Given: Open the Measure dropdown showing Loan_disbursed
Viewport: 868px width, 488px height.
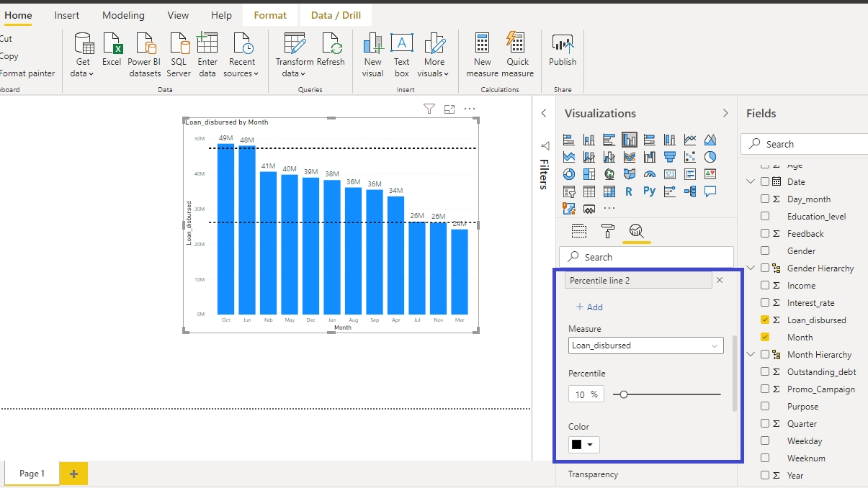Looking at the screenshot, I should click(x=645, y=345).
